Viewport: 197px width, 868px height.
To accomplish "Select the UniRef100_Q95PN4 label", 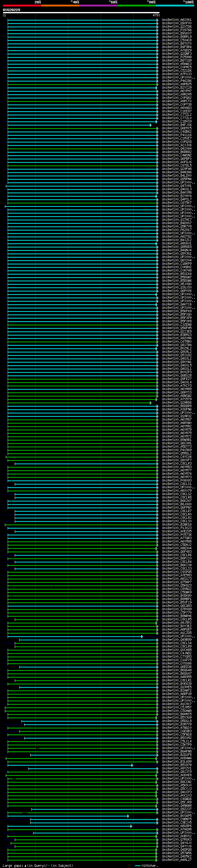I will (x=176, y=179).
